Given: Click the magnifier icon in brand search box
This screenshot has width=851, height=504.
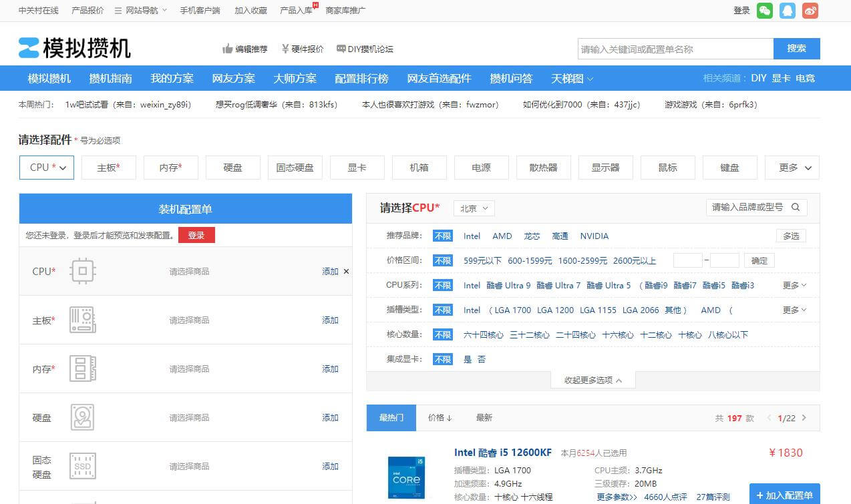Looking at the screenshot, I should point(796,208).
